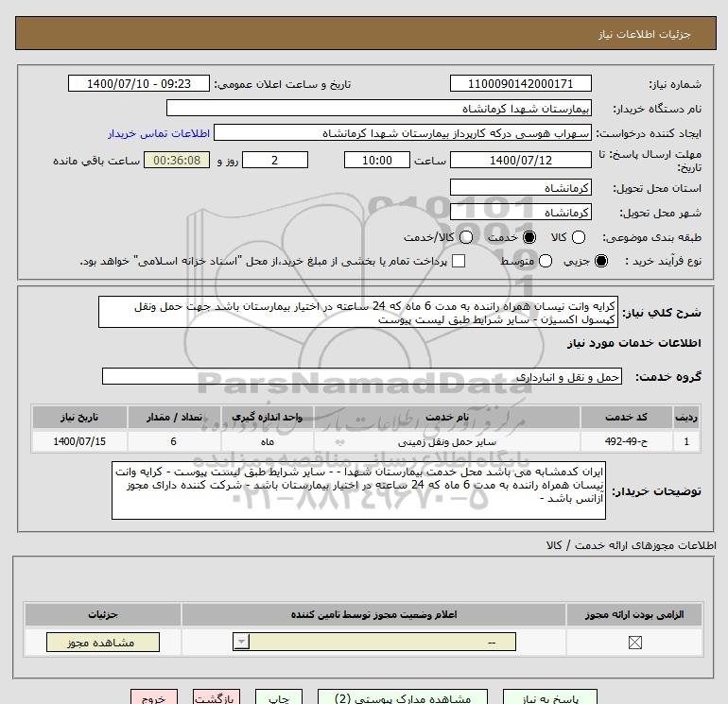Click the واحد اندازه گیری column header
728x704 pixels.
click(268, 417)
